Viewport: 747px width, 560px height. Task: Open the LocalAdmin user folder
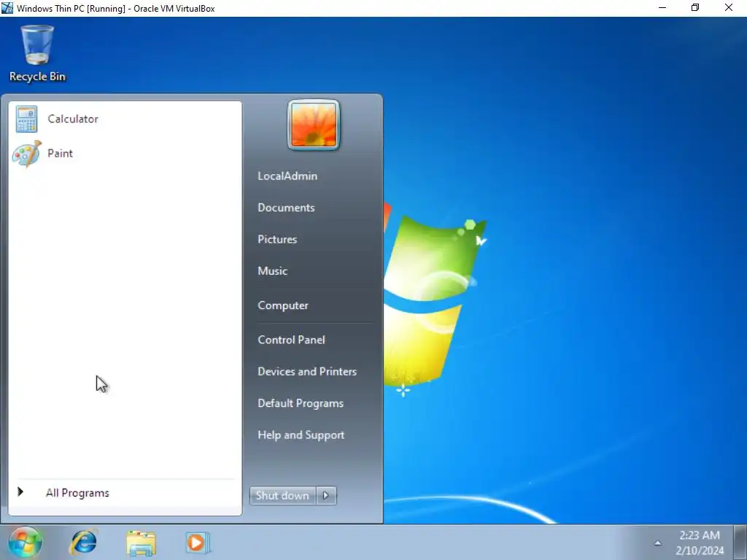(287, 176)
